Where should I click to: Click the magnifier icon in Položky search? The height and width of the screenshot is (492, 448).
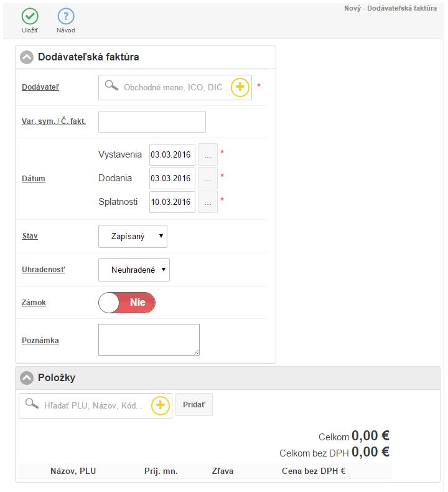[x=32, y=404]
